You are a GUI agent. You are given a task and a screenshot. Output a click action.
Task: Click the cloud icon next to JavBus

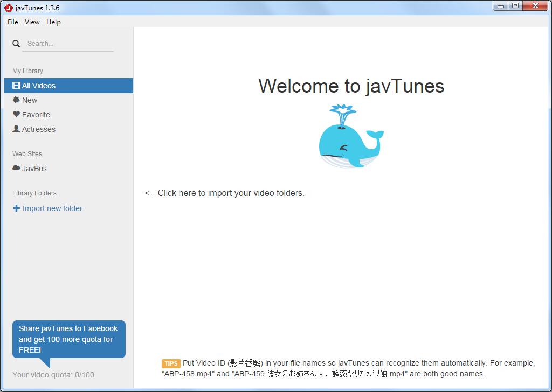click(16, 167)
